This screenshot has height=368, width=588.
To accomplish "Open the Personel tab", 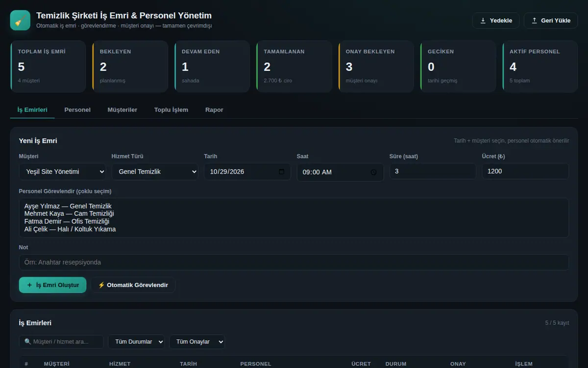I will coord(77,110).
